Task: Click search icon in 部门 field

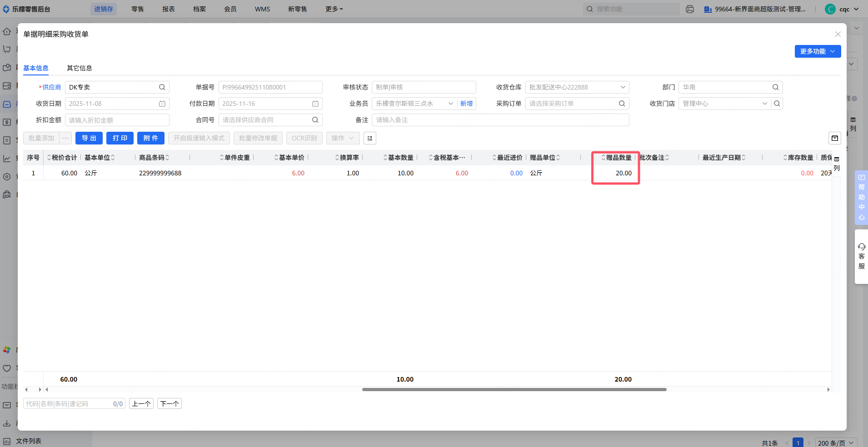Action: click(x=776, y=87)
